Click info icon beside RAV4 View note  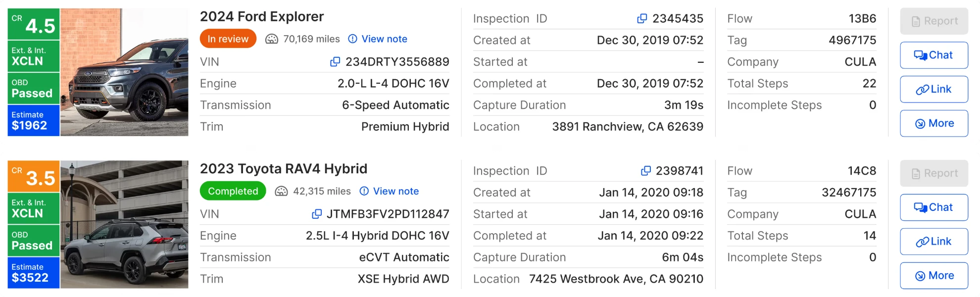364,191
